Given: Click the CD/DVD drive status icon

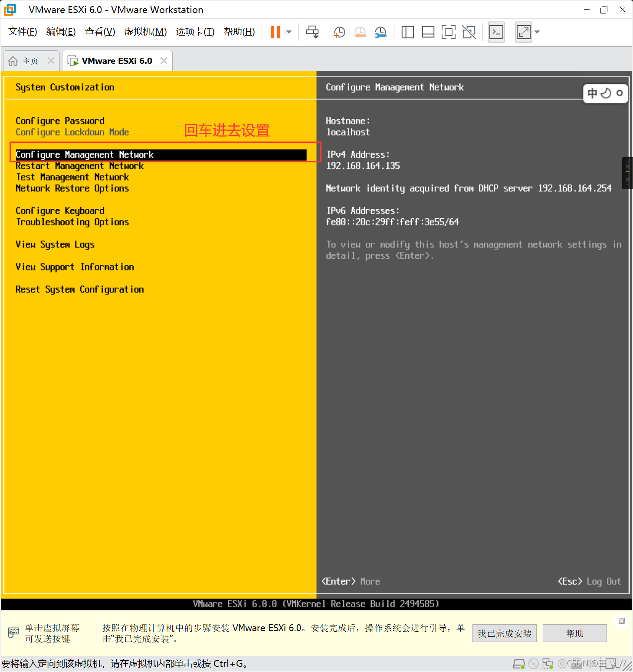Looking at the screenshot, I should 534,664.
